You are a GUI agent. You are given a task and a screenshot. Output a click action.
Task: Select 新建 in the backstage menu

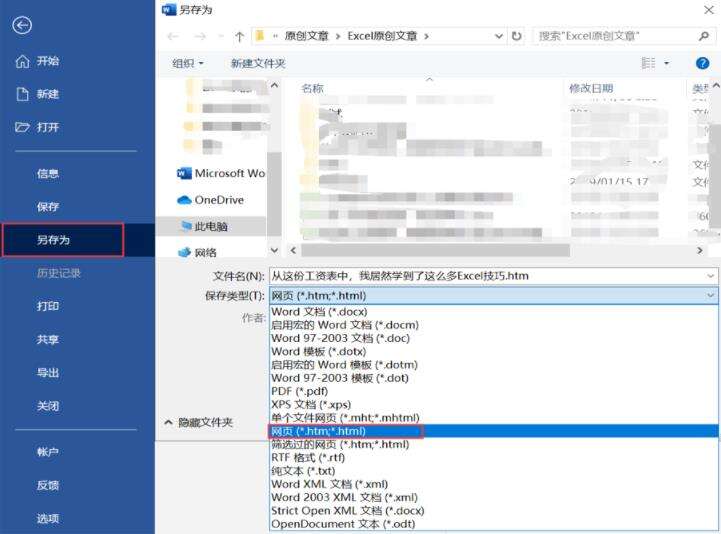[37, 94]
